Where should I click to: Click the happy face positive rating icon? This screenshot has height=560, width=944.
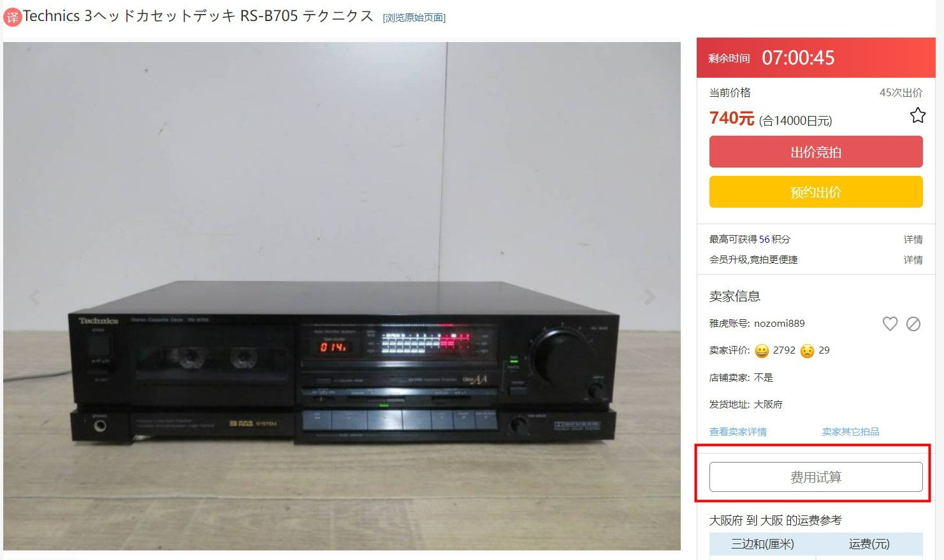[x=761, y=351]
